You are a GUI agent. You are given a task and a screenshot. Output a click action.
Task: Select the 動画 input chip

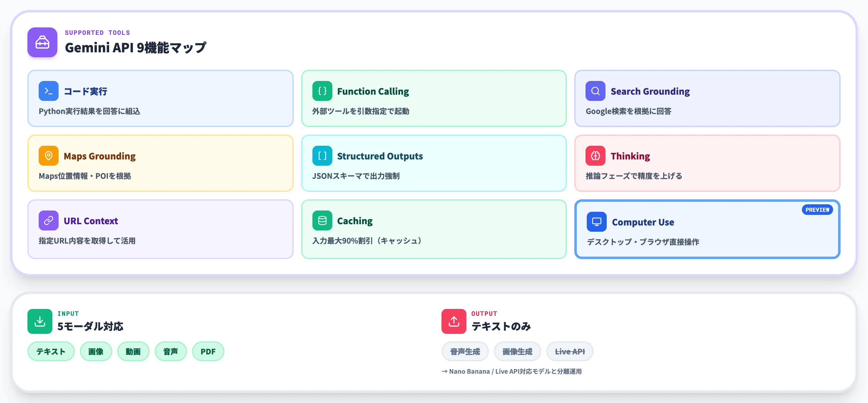click(x=133, y=352)
